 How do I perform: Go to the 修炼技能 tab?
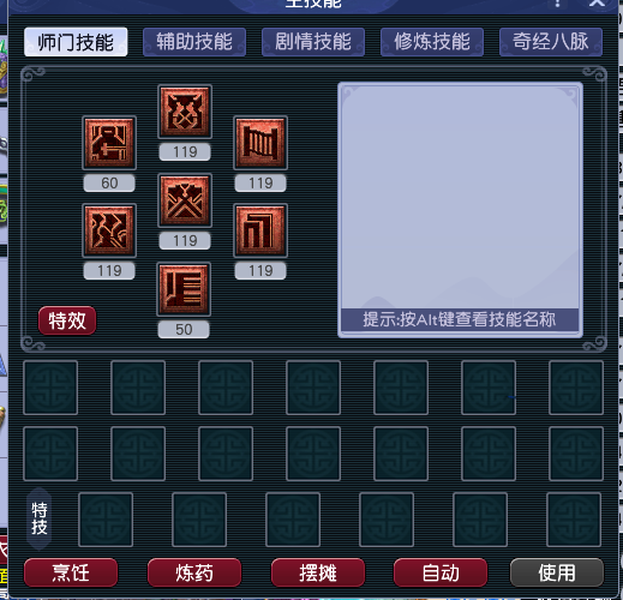tap(432, 42)
